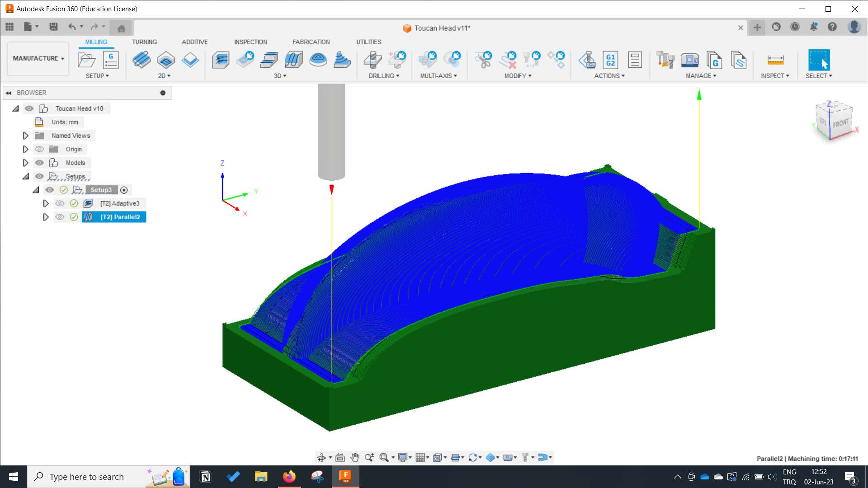Click the Manage dropdown menu
This screenshot has height=488, width=868.
[700, 75]
